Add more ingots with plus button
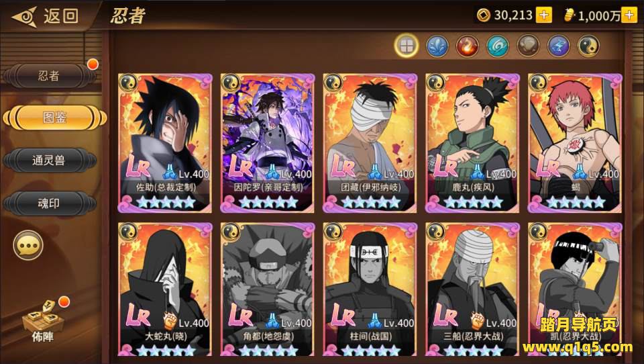Screen dimensions: 644x364 (629, 15)
